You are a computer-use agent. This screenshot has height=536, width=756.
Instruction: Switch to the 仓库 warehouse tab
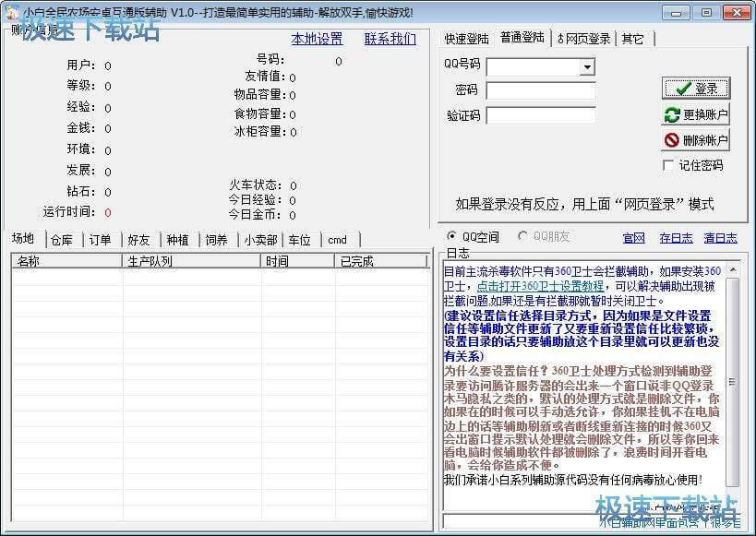coord(62,240)
